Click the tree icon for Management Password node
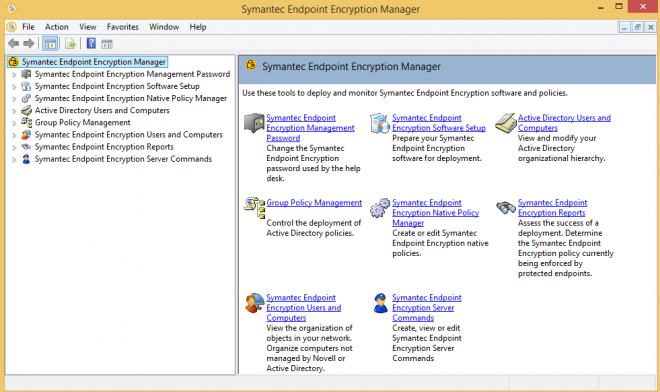660x392 pixels. tap(26, 74)
